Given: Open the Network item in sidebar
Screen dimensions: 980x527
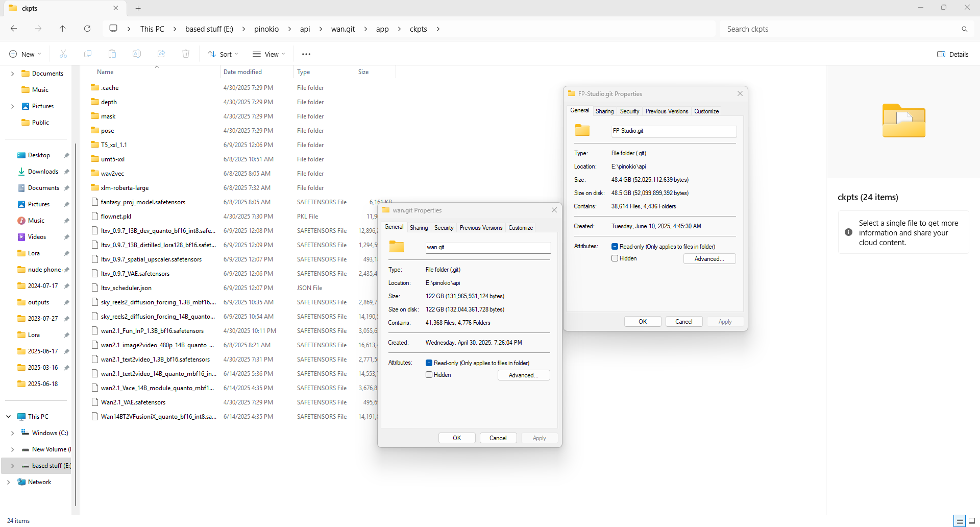Looking at the screenshot, I should (x=39, y=482).
